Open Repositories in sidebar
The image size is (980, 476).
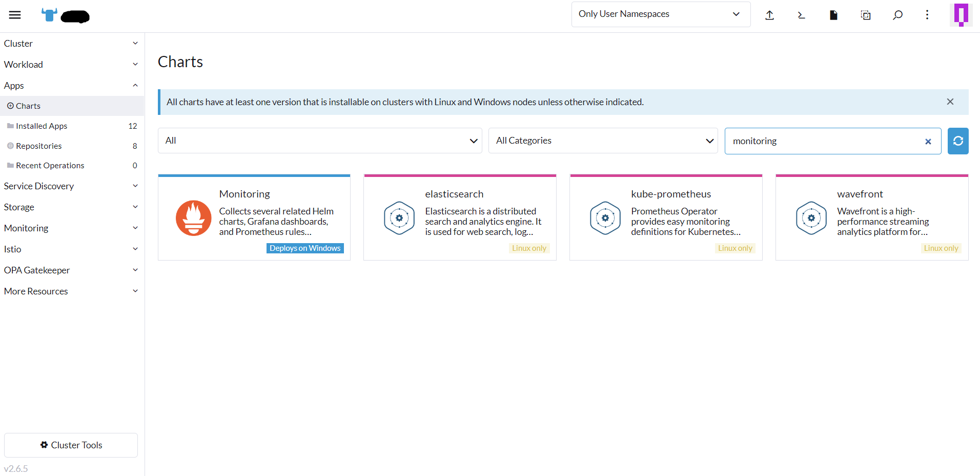point(72,146)
